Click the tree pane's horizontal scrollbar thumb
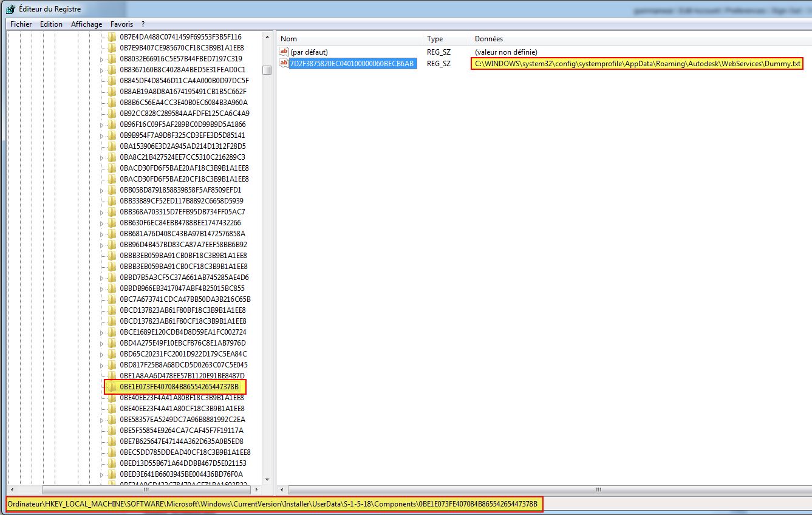Screen dimensions: 812x515 pos(146,489)
